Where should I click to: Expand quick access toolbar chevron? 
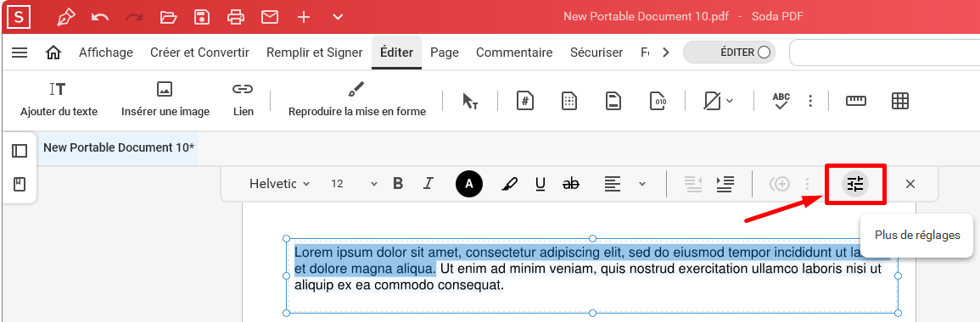(338, 17)
